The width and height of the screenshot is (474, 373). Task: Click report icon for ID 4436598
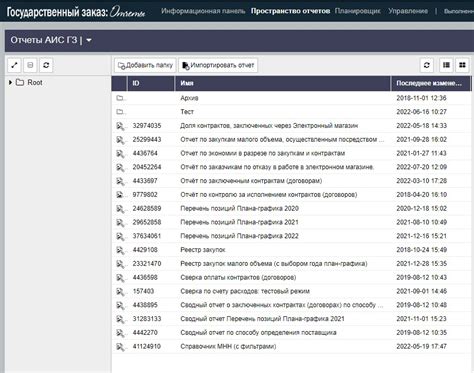120,278
